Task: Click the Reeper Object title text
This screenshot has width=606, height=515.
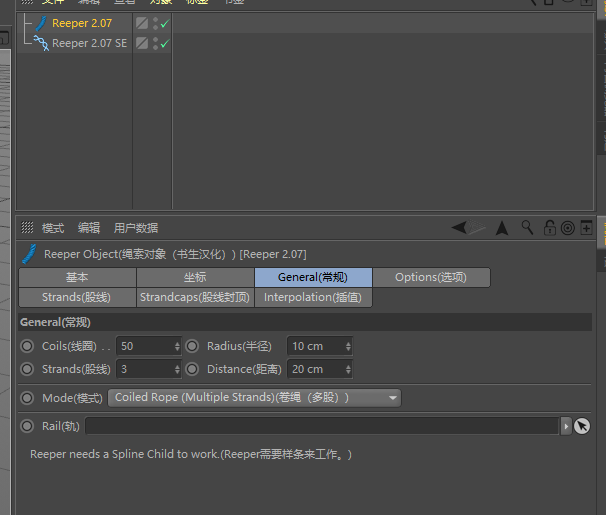Action: pyautogui.click(x=175, y=254)
